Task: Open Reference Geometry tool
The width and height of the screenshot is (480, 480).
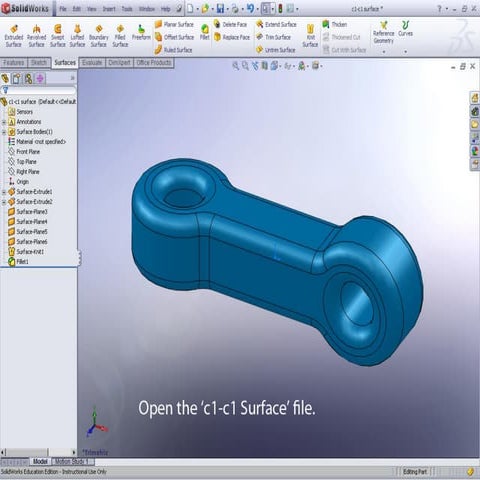Action: point(384,33)
